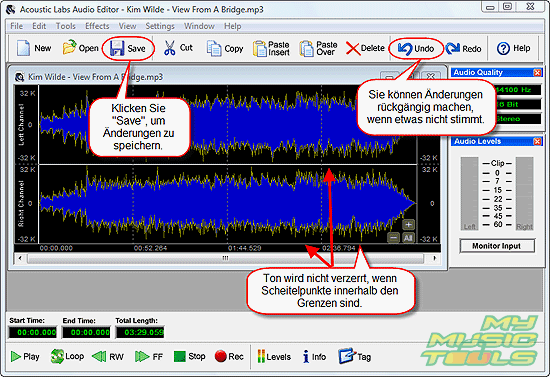Show the Levels panel
Screen dimensions: 550x377
coord(274,357)
